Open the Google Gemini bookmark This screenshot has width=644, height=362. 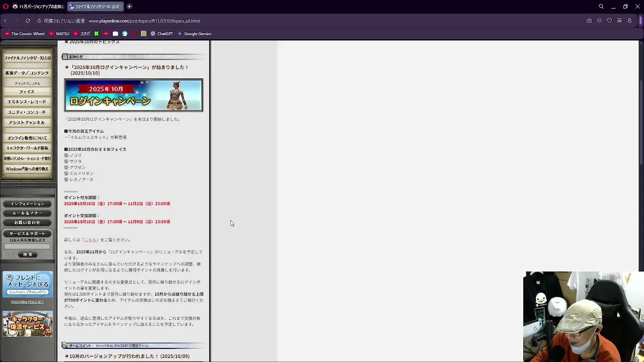[194, 34]
